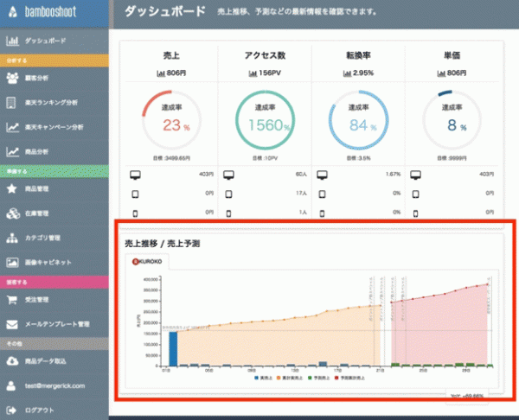Click the 目標:3.5% target text
Image resolution: width=519 pixels, height=420 pixels.
(x=358, y=158)
